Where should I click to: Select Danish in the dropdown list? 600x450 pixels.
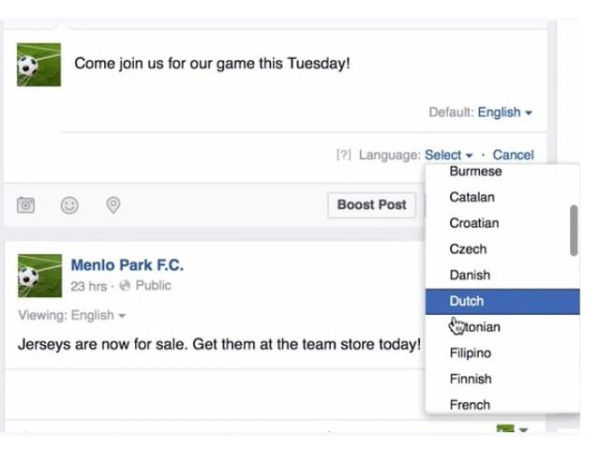[x=470, y=275]
